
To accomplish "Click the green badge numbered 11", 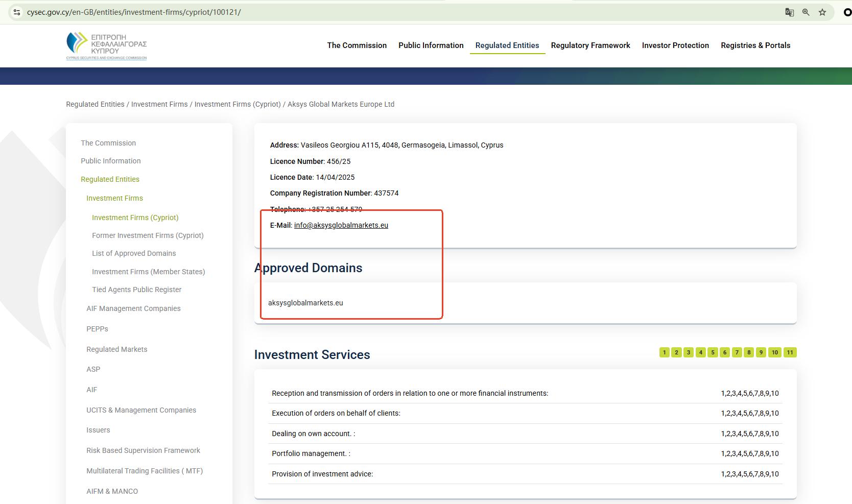I will 790,352.
